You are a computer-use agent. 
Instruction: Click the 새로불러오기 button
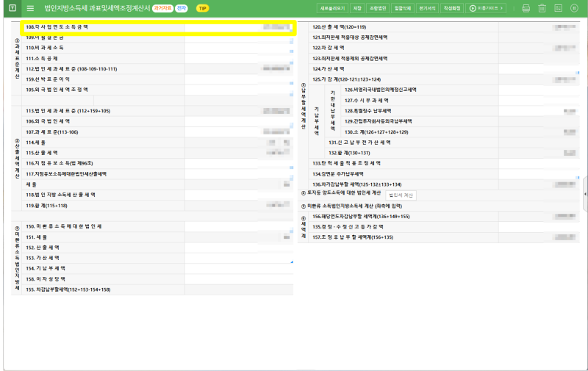(x=332, y=8)
